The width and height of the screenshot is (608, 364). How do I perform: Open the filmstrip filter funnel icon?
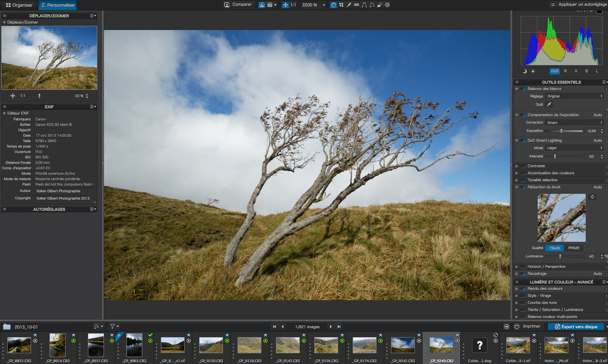113,326
